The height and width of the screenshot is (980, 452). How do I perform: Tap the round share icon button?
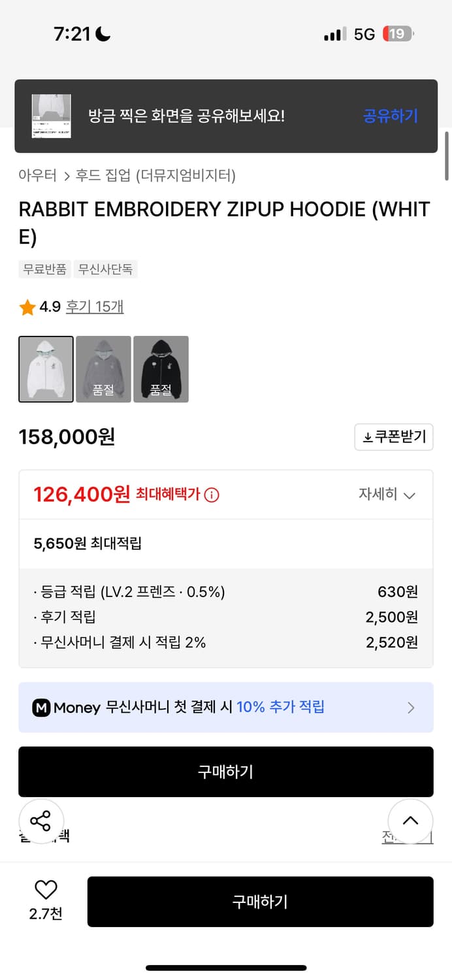(40, 821)
